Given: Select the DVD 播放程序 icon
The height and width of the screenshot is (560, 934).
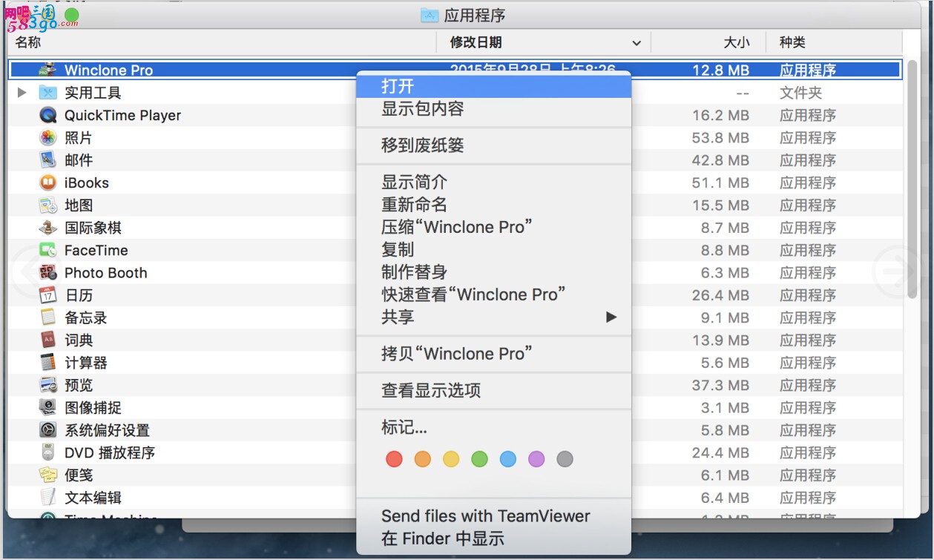Looking at the screenshot, I should [x=48, y=452].
